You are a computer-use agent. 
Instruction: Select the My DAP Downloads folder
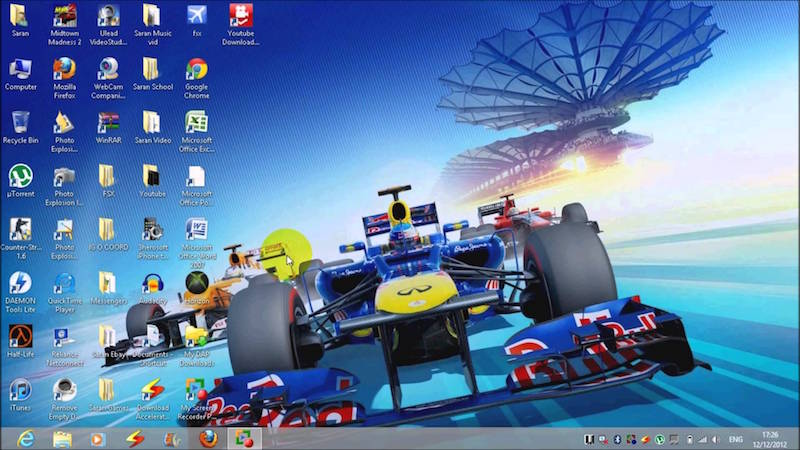pos(197,346)
